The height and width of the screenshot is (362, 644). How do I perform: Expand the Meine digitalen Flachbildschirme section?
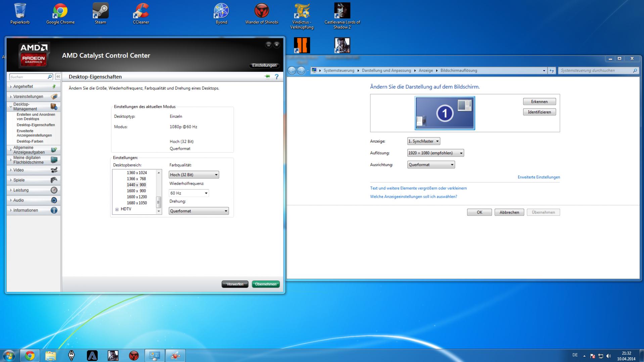coord(33,160)
